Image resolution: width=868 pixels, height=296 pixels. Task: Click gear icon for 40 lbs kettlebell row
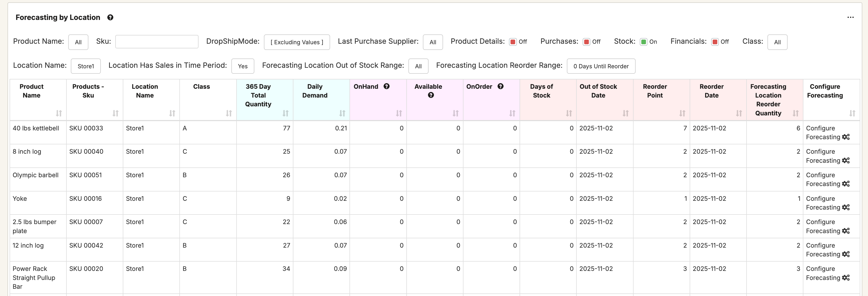(846, 137)
